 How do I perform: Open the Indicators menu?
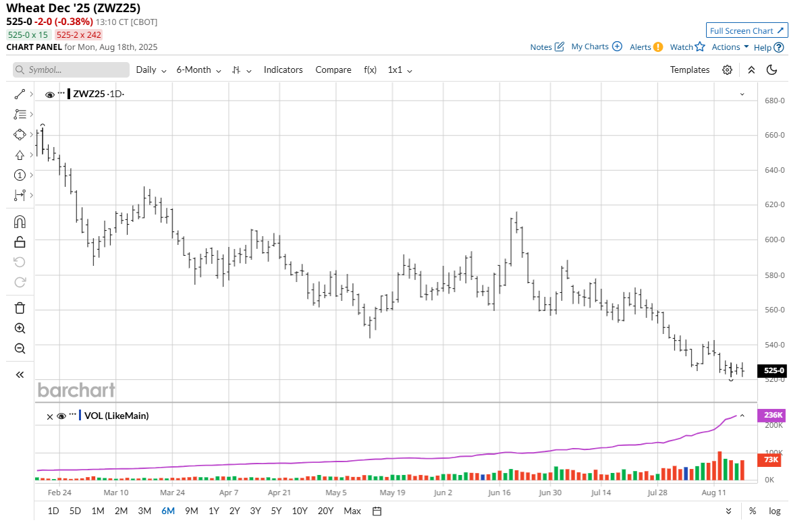[x=283, y=69]
